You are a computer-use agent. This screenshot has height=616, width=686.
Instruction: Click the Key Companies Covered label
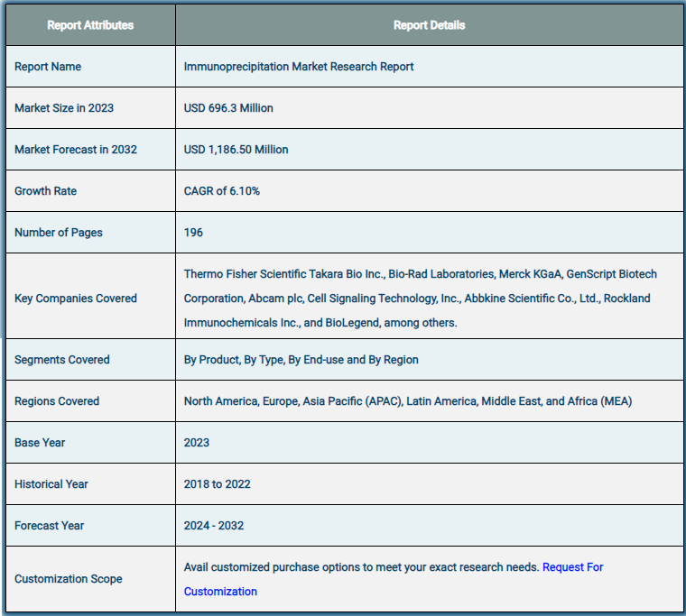76,299
